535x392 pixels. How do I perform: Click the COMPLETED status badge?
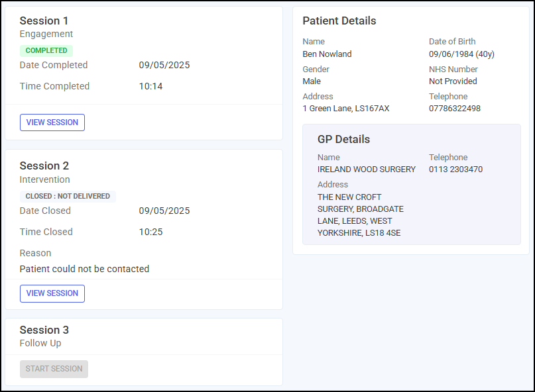(x=46, y=50)
